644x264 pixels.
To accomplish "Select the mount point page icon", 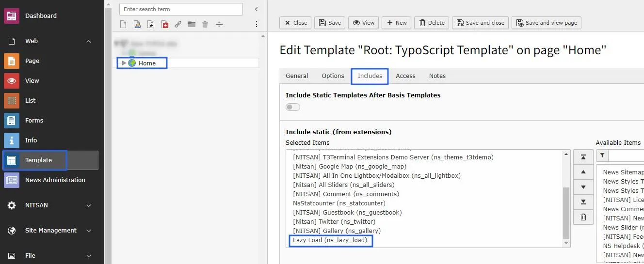I will pos(165,24).
